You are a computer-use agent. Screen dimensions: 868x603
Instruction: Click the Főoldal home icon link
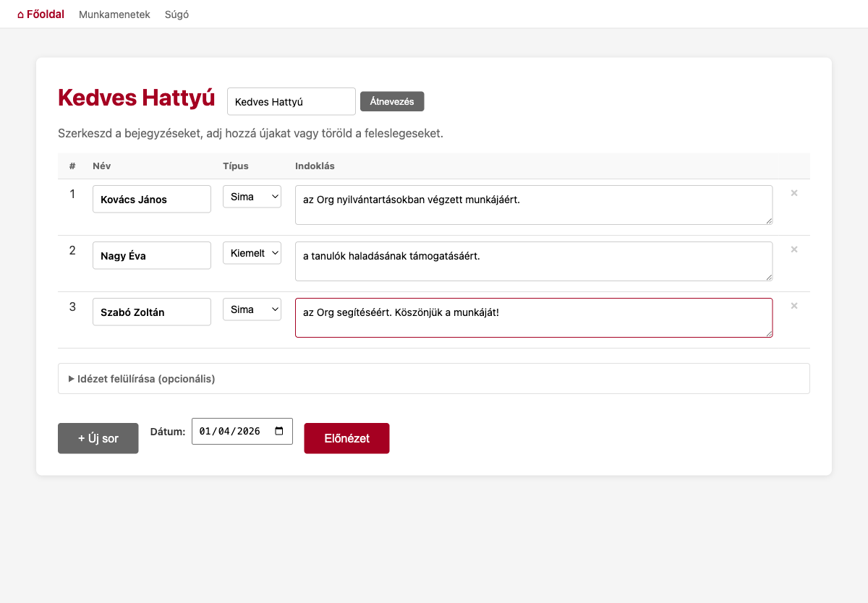pyautogui.click(x=41, y=14)
